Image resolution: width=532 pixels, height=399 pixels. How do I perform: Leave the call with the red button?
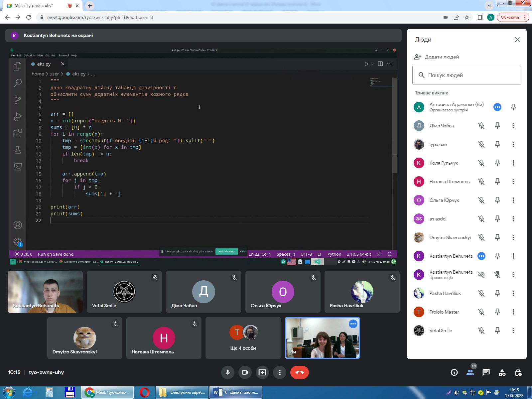pos(299,372)
